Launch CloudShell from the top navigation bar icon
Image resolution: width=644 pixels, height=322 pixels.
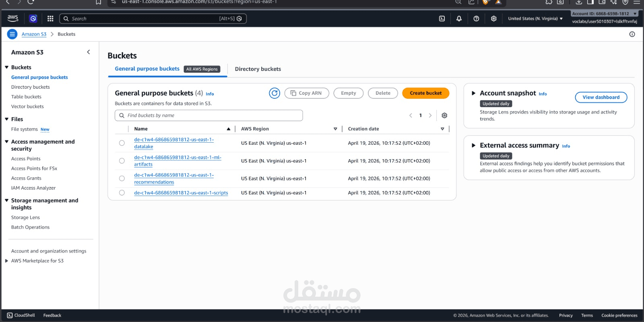coord(442,19)
